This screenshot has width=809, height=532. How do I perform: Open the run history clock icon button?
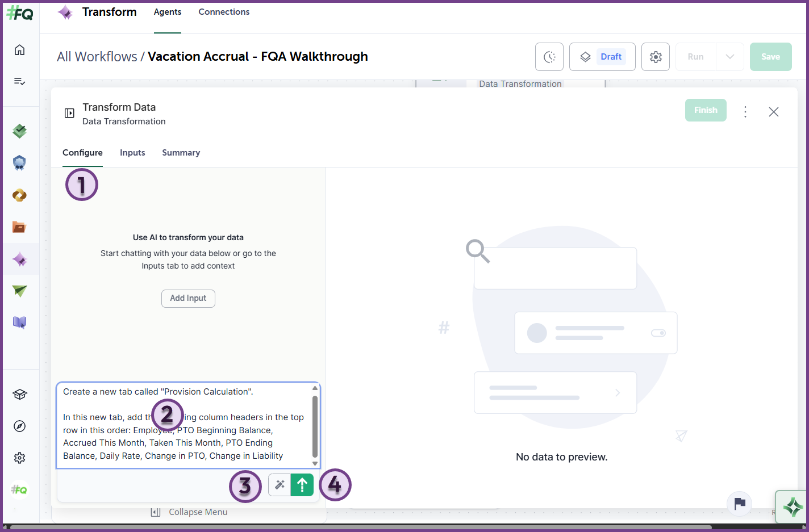(x=549, y=57)
